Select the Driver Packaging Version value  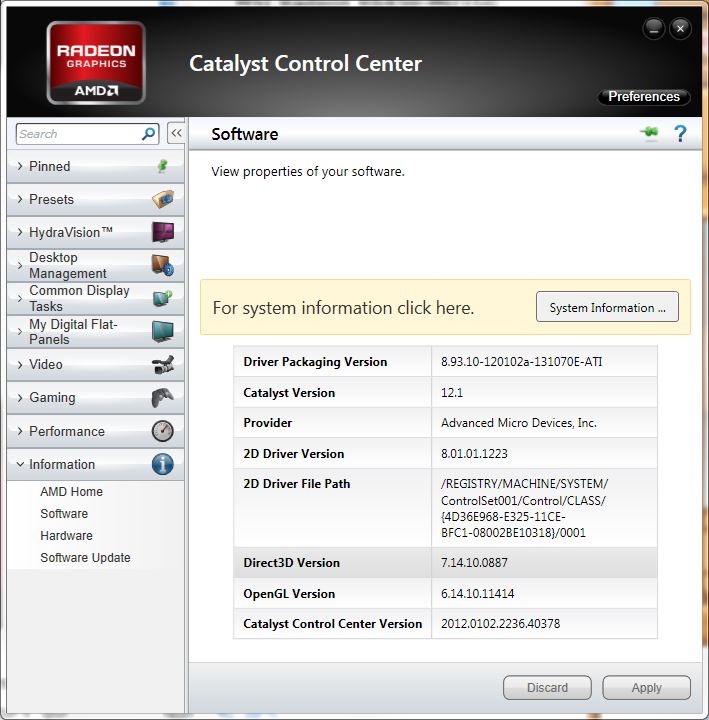pyautogui.click(x=521, y=362)
